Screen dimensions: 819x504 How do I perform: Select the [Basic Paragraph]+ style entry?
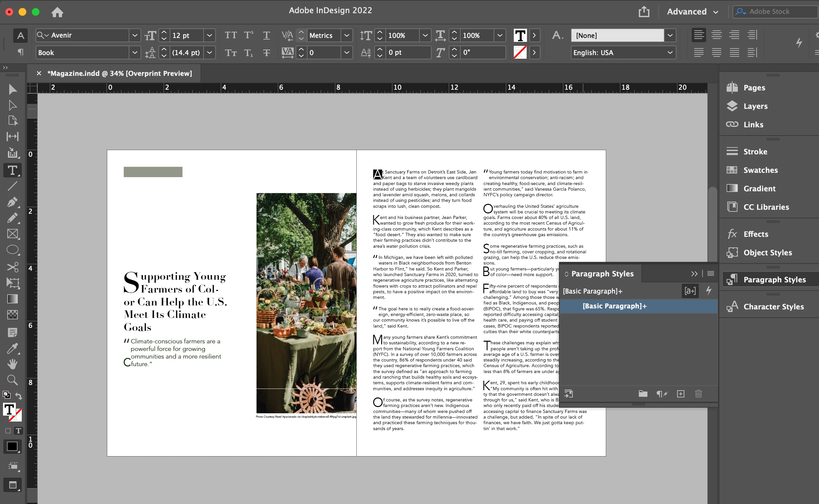[x=614, y=306]
